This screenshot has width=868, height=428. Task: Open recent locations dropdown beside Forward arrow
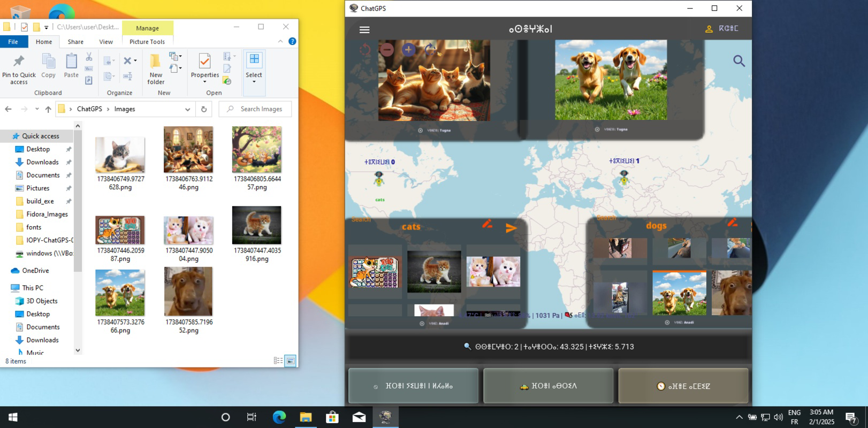pos(36,109)
